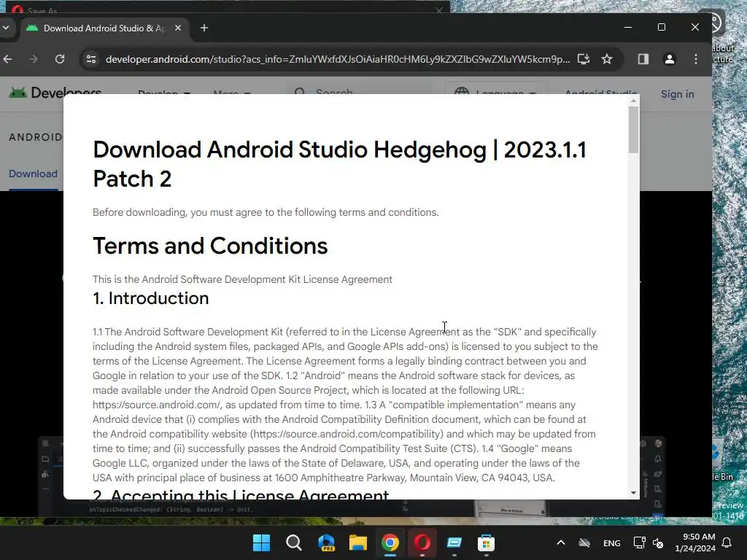Bookmark this page with the star icon
This screenshot has height=560, width=747.
606,59
